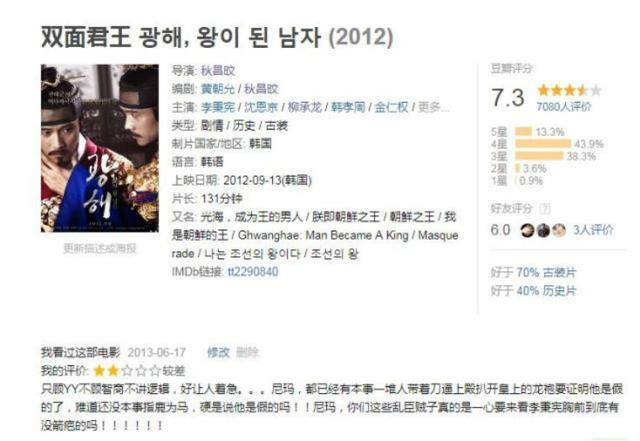Click the first friend avatar next to 6.0
The height and width of the screenshot is (441, 640).
point(527,231)
